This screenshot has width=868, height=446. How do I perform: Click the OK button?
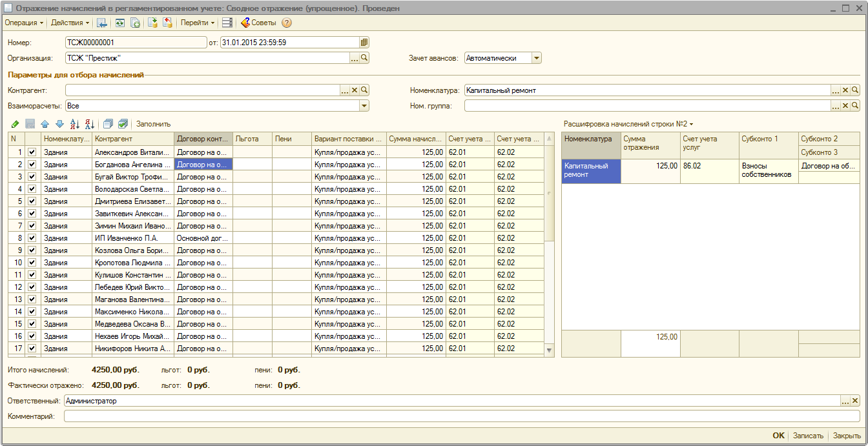(779, 436)
